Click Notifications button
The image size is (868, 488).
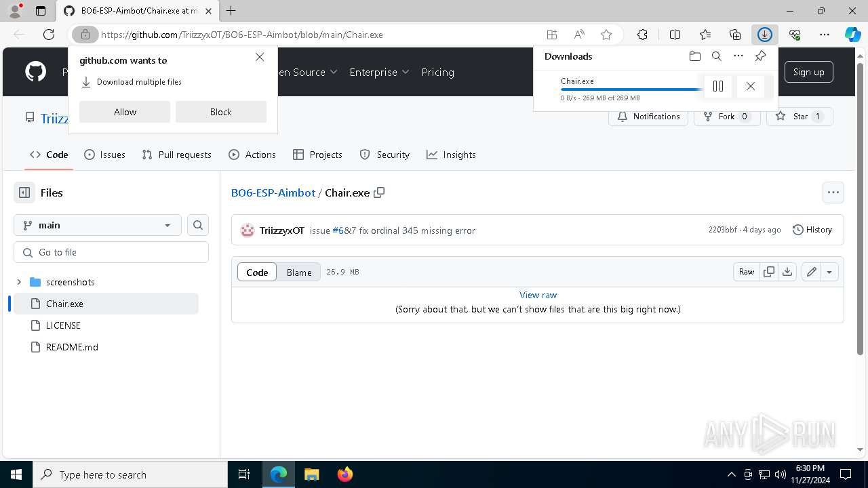coord(648,117)
